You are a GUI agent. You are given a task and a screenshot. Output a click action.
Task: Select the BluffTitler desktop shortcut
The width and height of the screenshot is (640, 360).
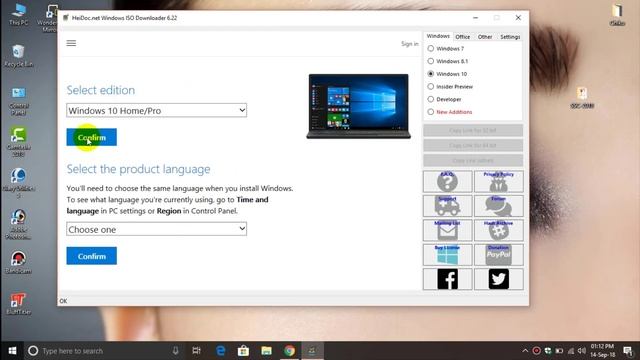18,304
